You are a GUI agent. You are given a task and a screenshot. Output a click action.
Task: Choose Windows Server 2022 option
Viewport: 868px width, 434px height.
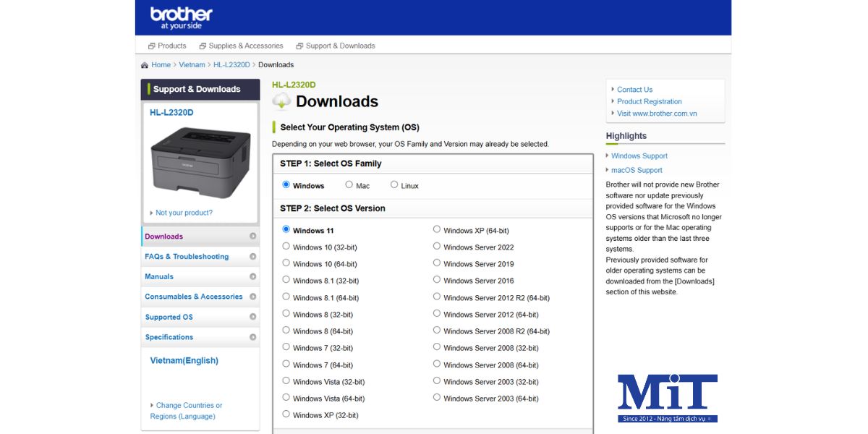pyautogui.click(x=437, y=247)
